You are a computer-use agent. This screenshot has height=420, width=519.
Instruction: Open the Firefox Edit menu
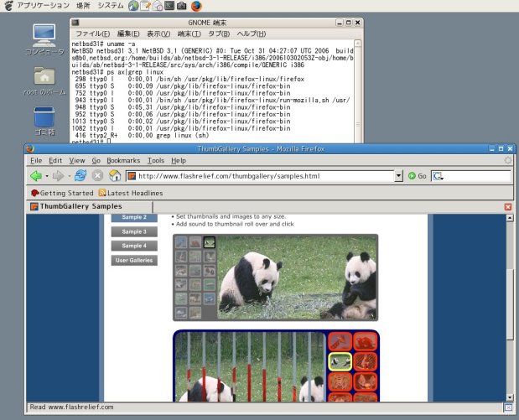point(55,160)
